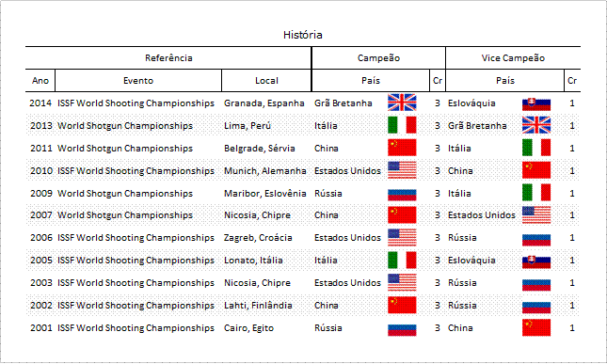Image resolution: width=607 pixels, height=364 pixels.
Task: Click the China flag in 2001 runner-up row
Action: [536, 327]
